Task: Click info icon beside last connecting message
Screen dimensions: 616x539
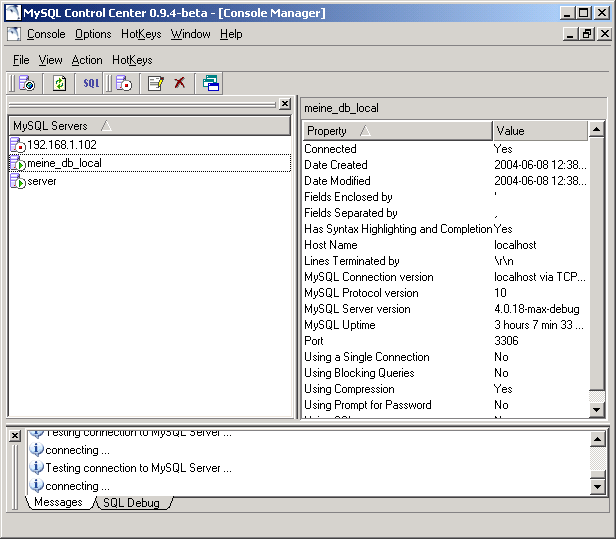Action: click(x=36, y=486)
